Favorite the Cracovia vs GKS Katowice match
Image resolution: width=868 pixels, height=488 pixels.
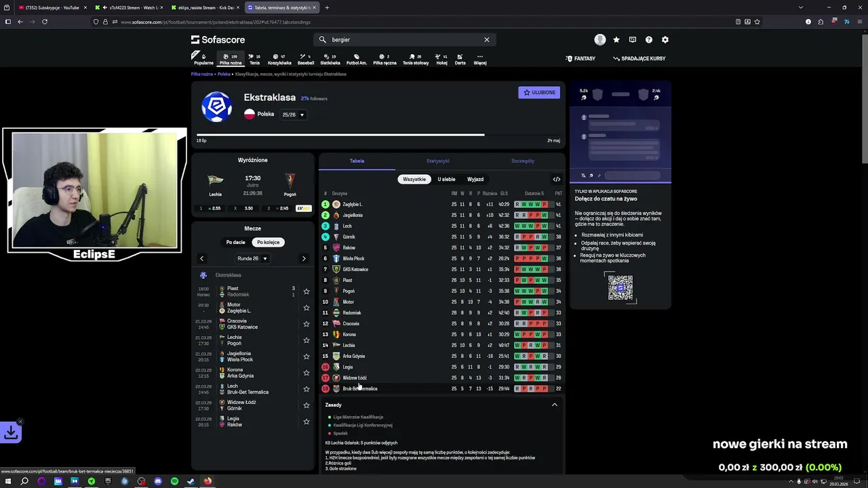pyautogui.click(x=307, y=324)
